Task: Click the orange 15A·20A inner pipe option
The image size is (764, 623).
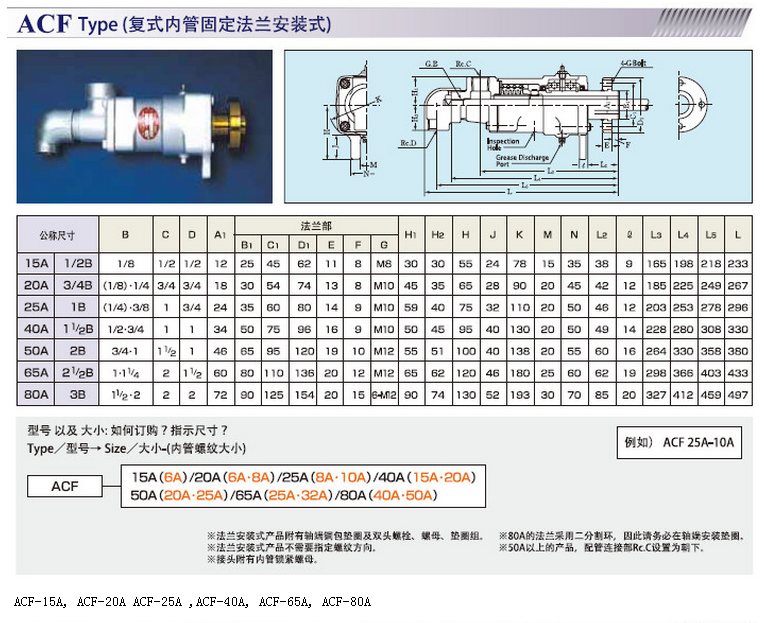Action: point(442,477)
